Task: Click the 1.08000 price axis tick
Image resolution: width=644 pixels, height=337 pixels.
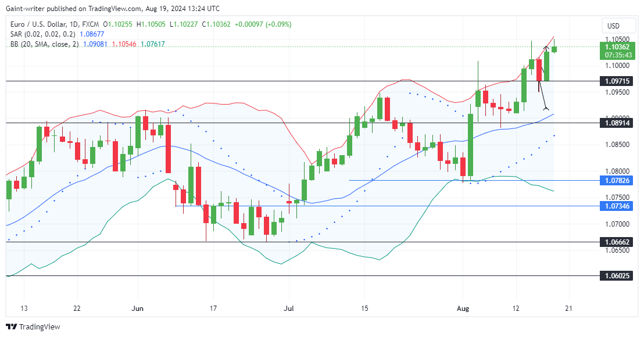Action: coord(617,171)
